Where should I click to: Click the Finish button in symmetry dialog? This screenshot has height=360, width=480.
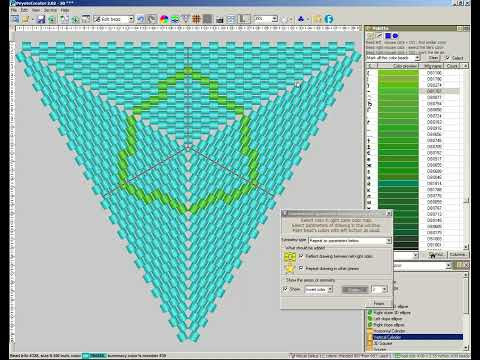point(379,303)
